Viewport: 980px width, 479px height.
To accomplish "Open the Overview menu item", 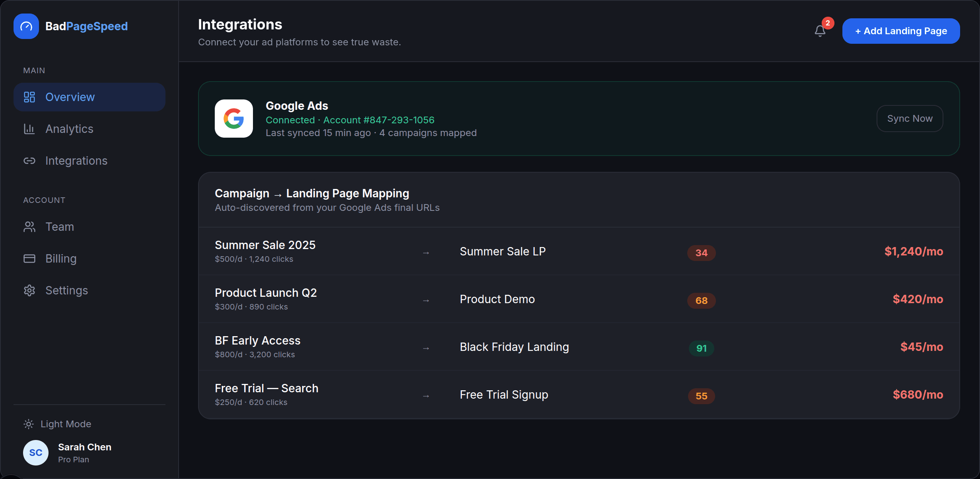I will point(89,97).
